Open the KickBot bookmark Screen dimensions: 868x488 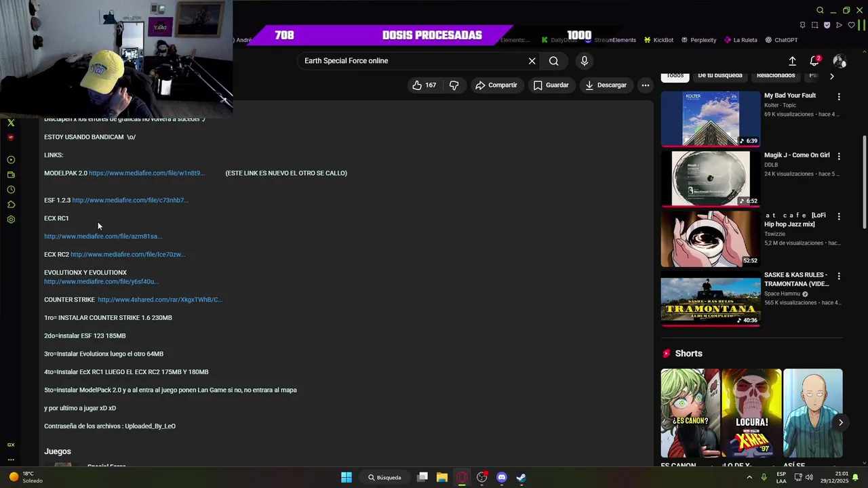tap(658, 40)
